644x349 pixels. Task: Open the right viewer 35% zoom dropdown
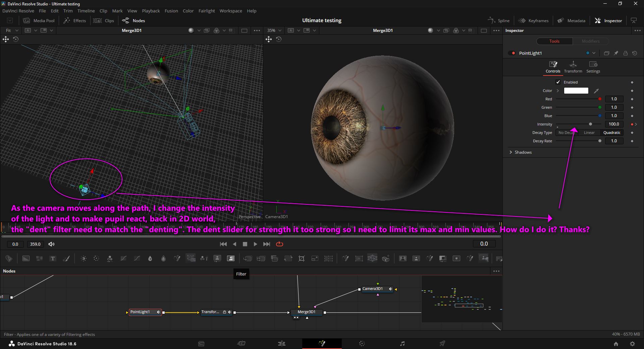click(274, 30)
